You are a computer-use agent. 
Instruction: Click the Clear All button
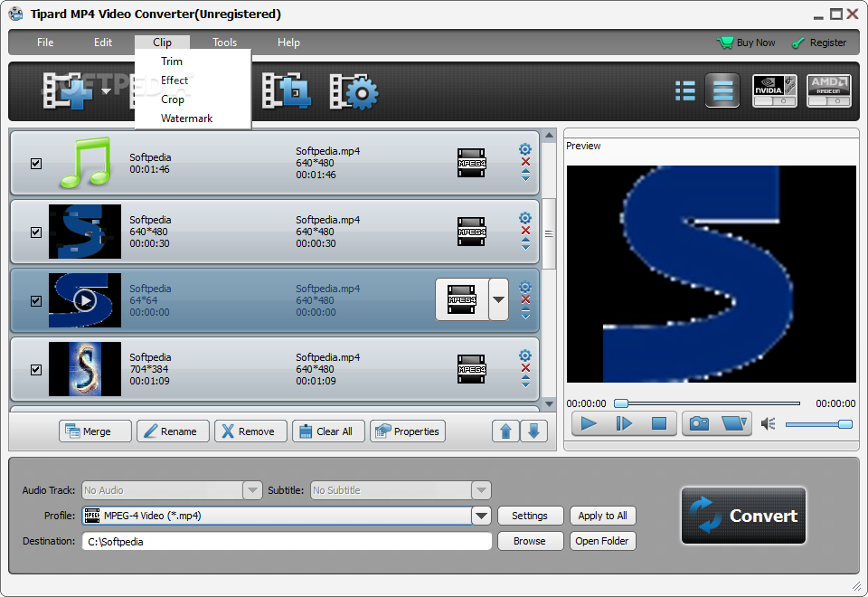pos(328,431)
